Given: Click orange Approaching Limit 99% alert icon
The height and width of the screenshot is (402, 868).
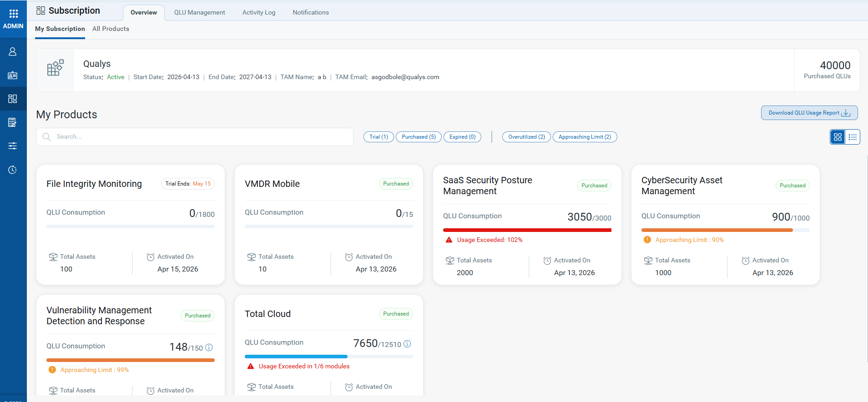Looking at the screenshot, I should [x=52, y=370].
